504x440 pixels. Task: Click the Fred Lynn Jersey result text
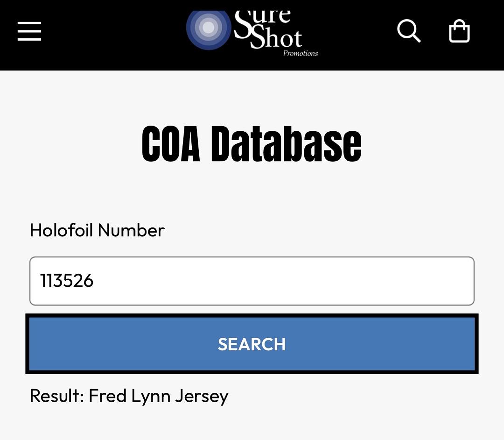(x=159, y=396)
